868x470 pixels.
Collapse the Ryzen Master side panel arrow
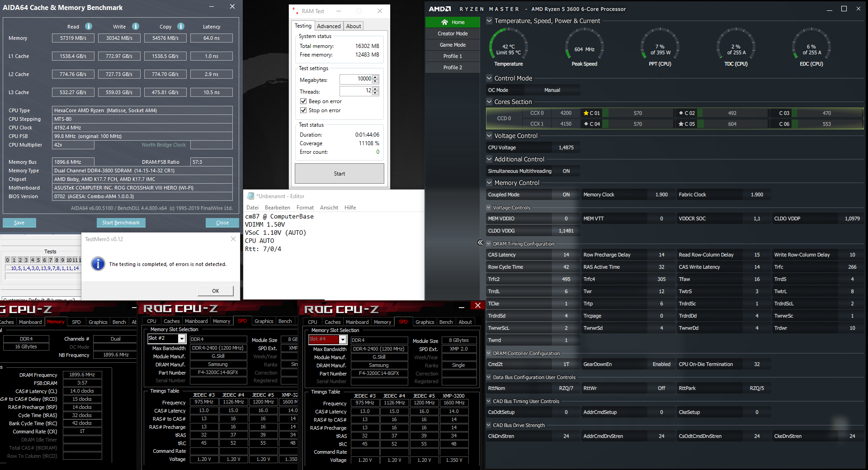click(480, 242)
